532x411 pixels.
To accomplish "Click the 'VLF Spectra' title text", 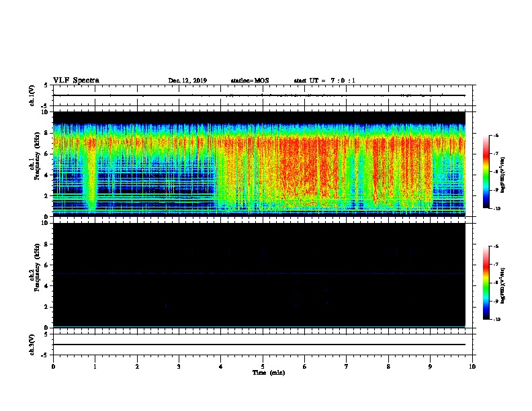I will coord(76,81).
